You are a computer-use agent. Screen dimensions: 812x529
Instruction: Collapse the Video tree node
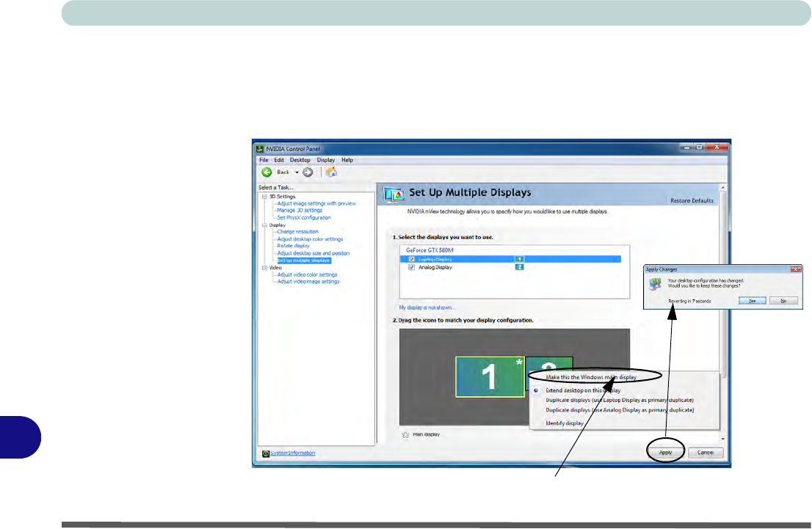click(x=264, y=268)
